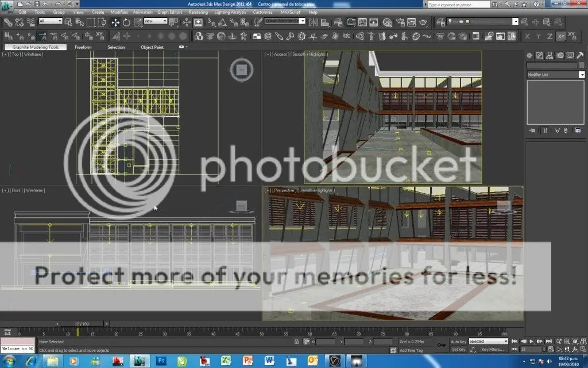The width and height of the screenshot is (588, 368).
Task: Open the selection filter 'All' dropdown
Action: click(x=50, y=21)
